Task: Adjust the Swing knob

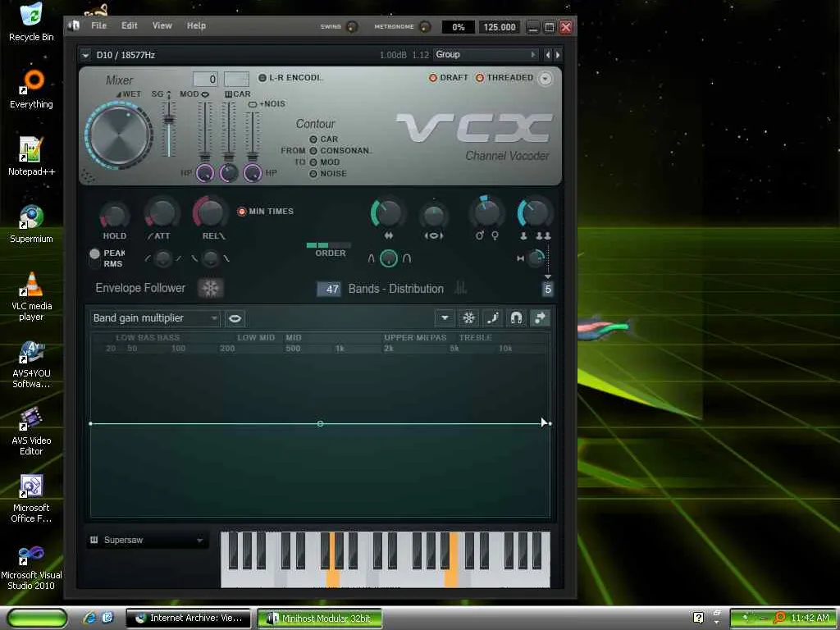Action: [x=351, y=26]
